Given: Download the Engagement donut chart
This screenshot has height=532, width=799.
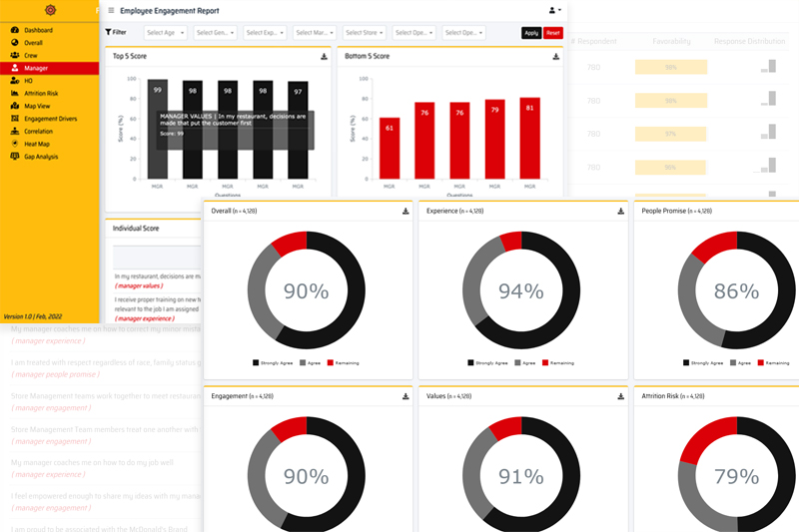Looking at the screenshot, I should [405, 396].
